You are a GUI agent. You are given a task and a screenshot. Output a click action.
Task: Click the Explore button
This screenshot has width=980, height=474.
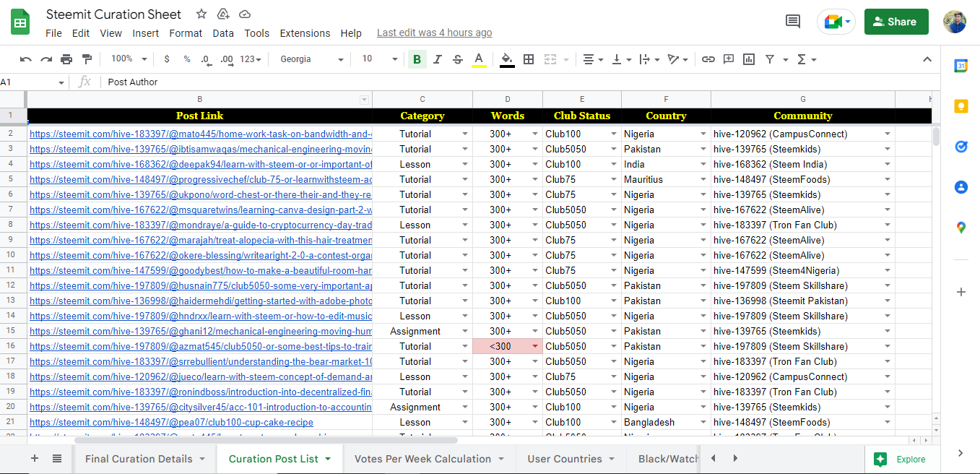900,459
